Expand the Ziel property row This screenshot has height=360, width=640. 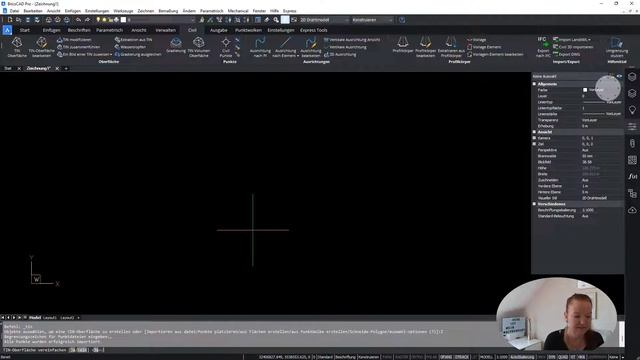[x=534, y=144]
